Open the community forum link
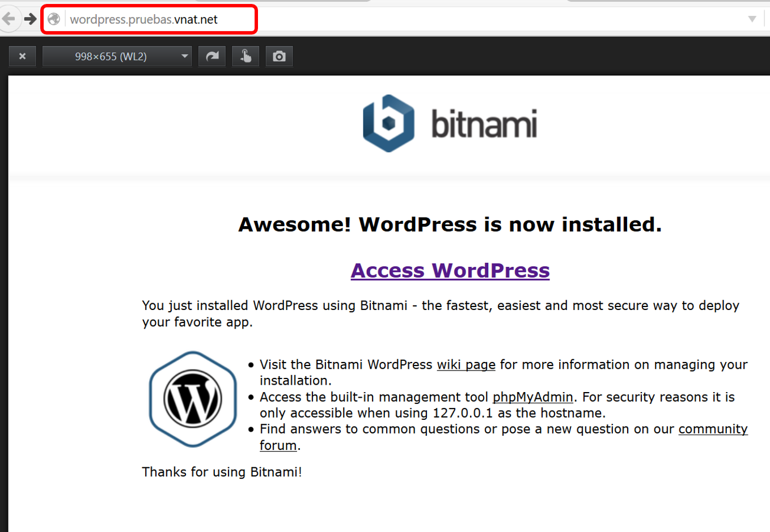 point(713,429)
